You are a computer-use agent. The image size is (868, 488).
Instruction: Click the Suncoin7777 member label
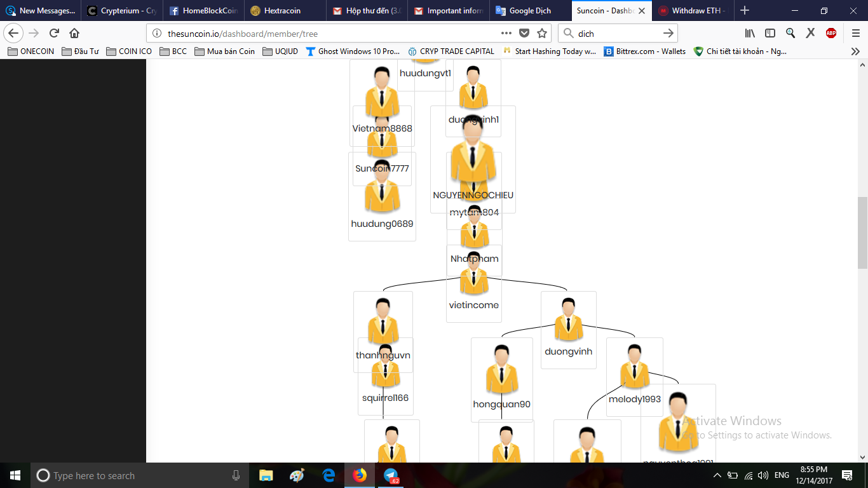click(x=382, y=169)
